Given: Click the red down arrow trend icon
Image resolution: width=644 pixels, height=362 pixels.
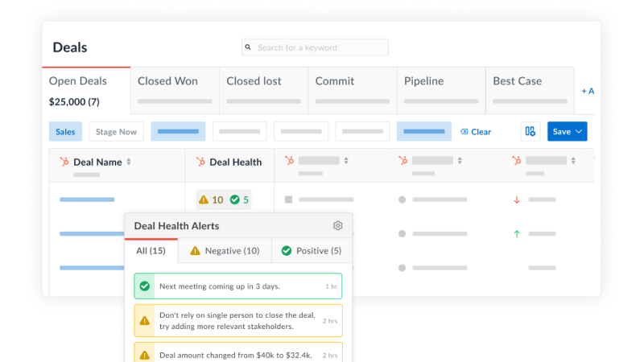Looking at the screenshot, I should 517,200.
